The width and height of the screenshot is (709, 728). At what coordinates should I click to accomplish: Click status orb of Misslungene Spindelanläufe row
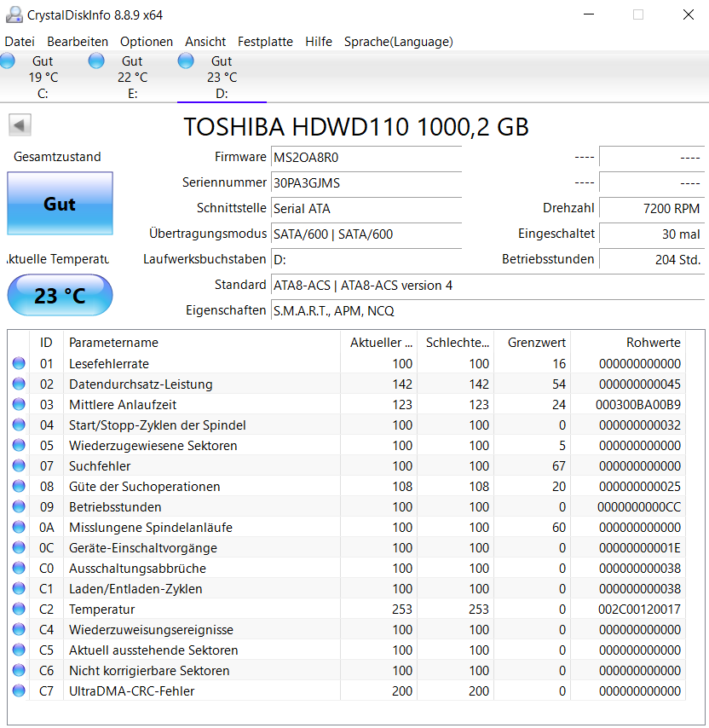pyautogui.click(x=19, y=527)
